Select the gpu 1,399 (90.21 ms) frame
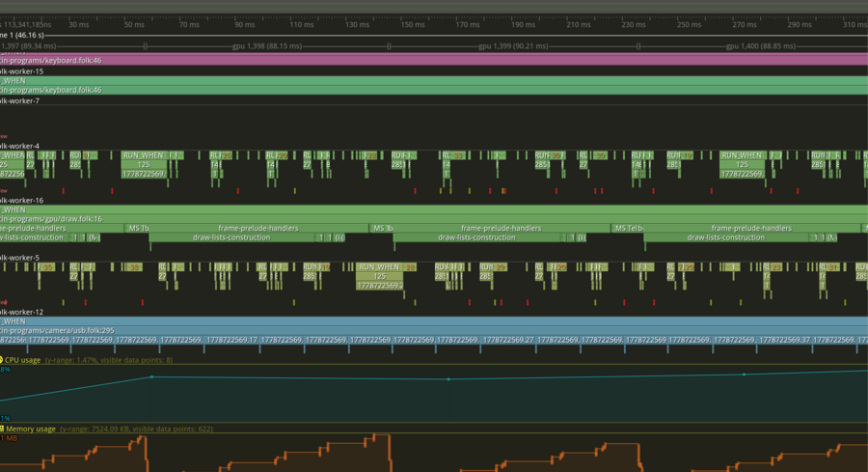 [x=513, y=46]
